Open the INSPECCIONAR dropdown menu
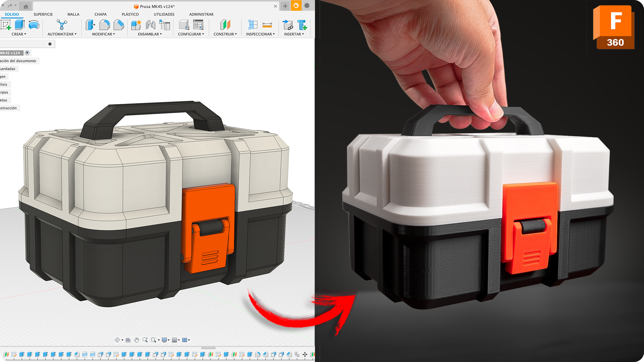Viewport: 644px width, 362px height. click(260, 34)
